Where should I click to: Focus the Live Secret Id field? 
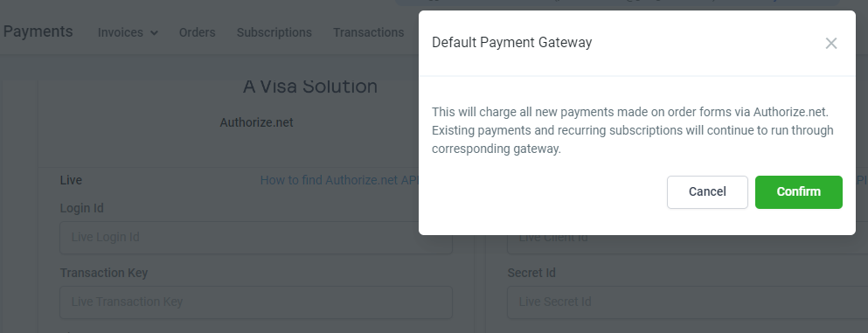(x=688, y=302)
